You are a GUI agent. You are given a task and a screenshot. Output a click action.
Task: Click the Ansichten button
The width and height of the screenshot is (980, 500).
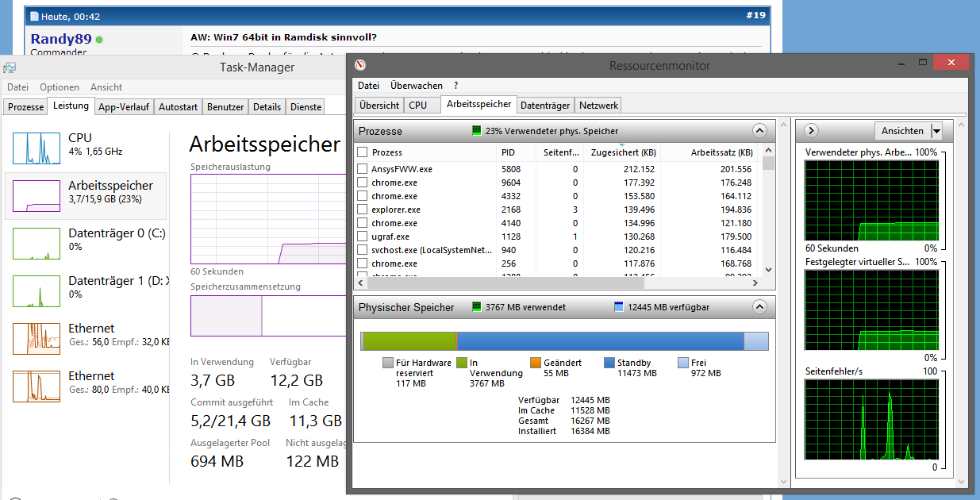pos(902,131)
